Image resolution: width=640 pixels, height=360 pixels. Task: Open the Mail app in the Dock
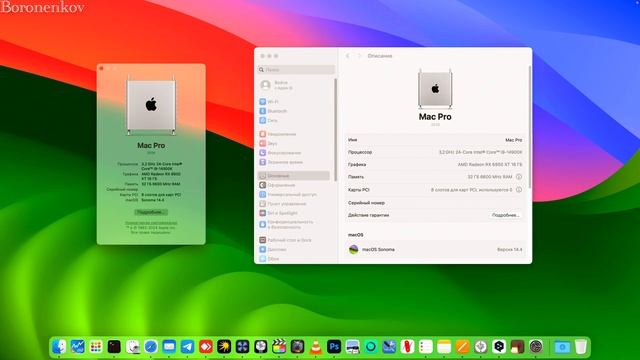pos(169,347)
